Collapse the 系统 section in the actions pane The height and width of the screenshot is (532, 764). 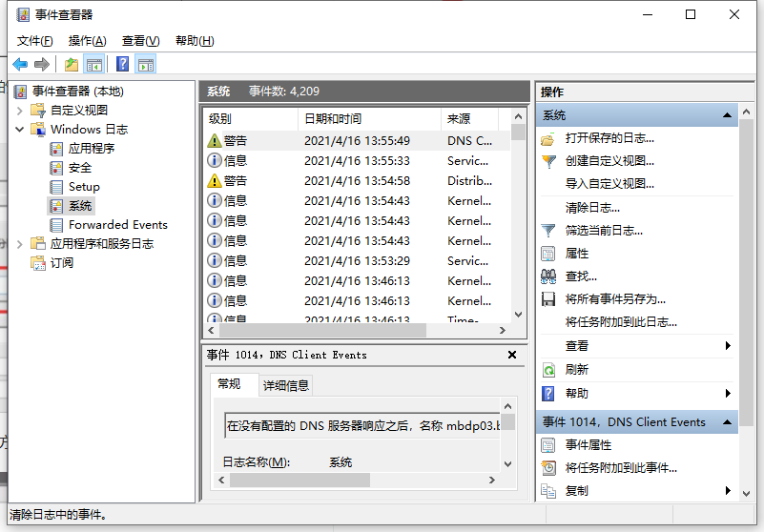(x=728, y=115)
